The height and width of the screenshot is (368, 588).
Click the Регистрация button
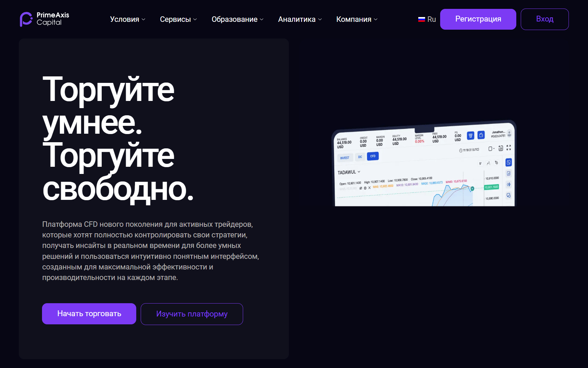tap(478, 19)
